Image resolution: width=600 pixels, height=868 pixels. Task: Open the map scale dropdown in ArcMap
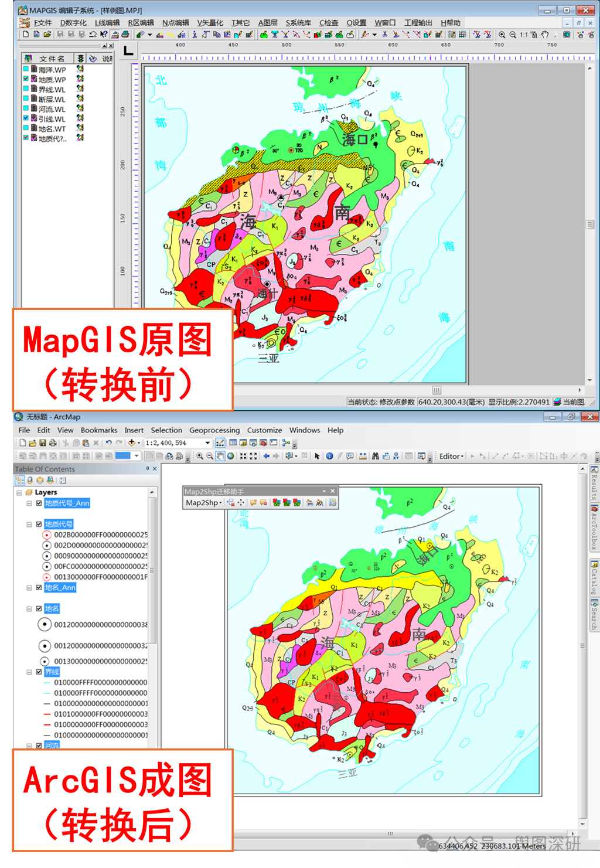(x=207, y=443)
